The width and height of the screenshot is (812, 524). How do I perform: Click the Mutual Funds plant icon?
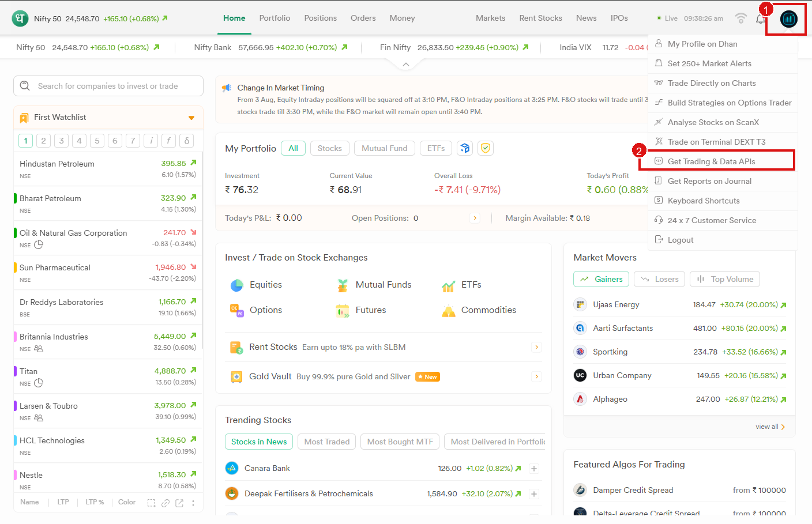pos(343,285)
